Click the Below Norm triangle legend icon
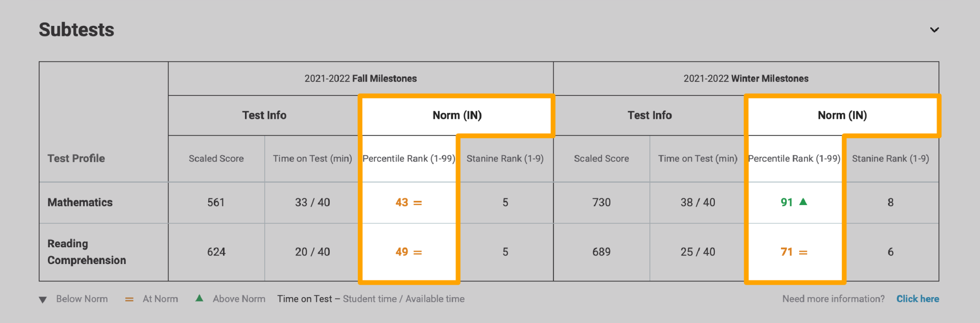980x323 pixels. pyautogui.click(x=43, y=299)
